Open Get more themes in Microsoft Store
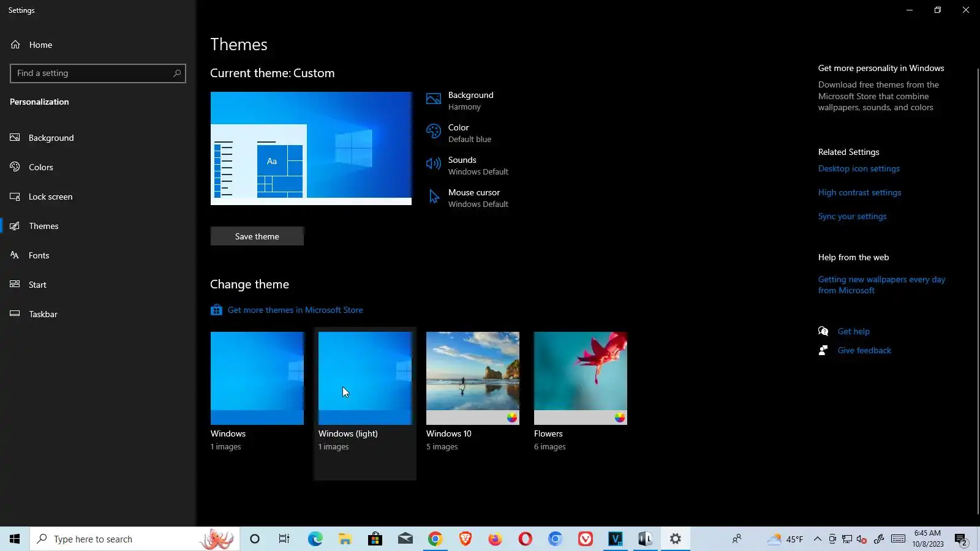The height and width of the screenshot is (551, 980). coord(295,310)
